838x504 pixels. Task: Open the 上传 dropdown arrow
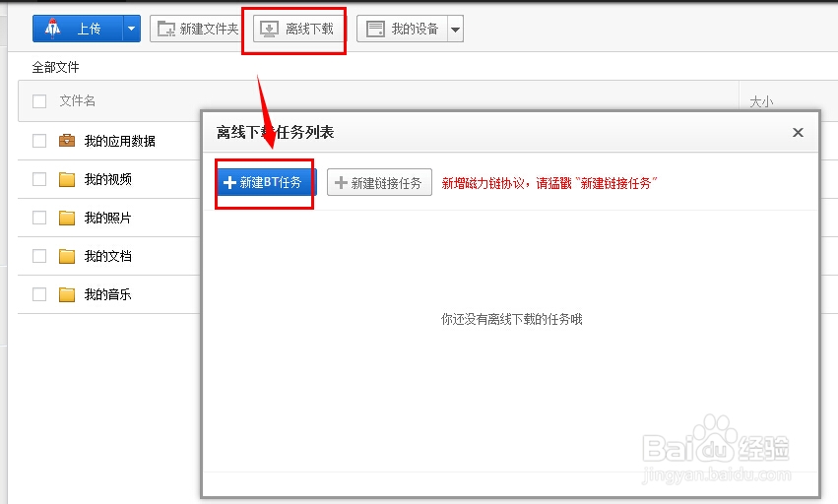pos(132,29)
